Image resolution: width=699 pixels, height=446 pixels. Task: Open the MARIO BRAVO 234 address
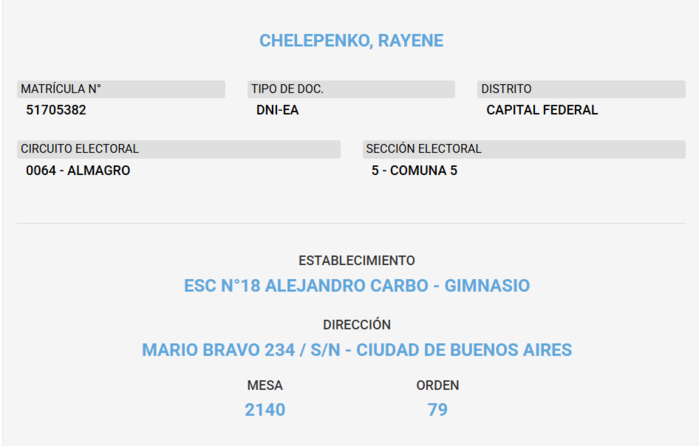pos(356,350)
